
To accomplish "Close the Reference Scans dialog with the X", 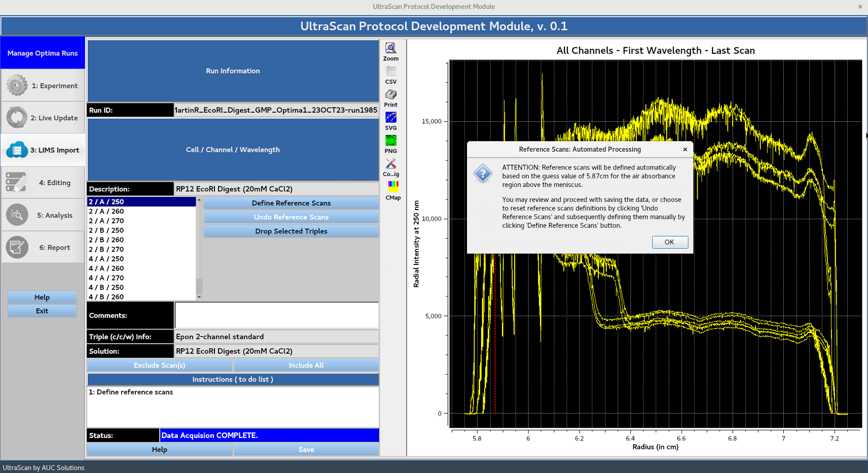I will (x=685, y=149).
